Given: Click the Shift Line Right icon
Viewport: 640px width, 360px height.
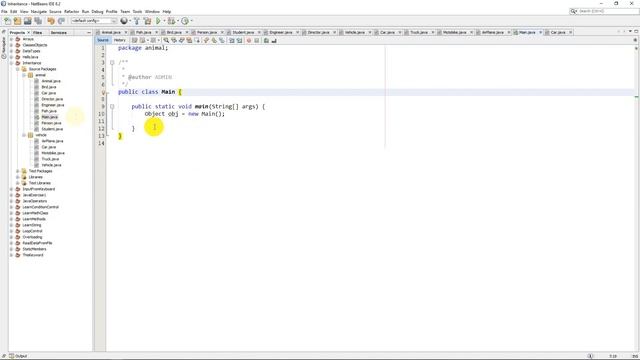Looking at the screenshot, I should [x=239, y=40].
